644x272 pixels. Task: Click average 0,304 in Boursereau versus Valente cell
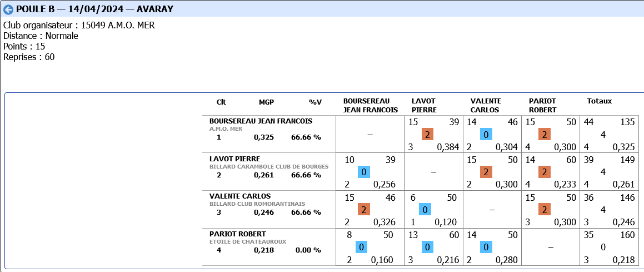[x=506, y=147]
